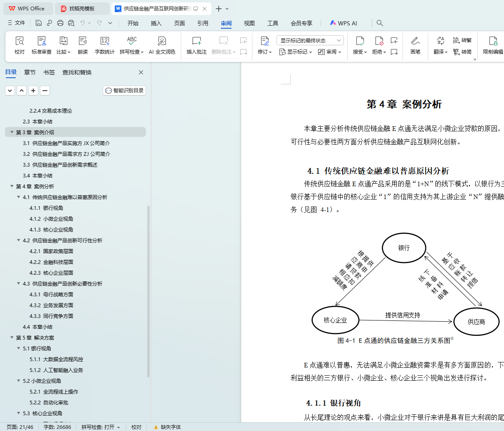Collapse the 4.1 outline section
Viewport: 504px width, 431px height.
click(x=18, y=197)
